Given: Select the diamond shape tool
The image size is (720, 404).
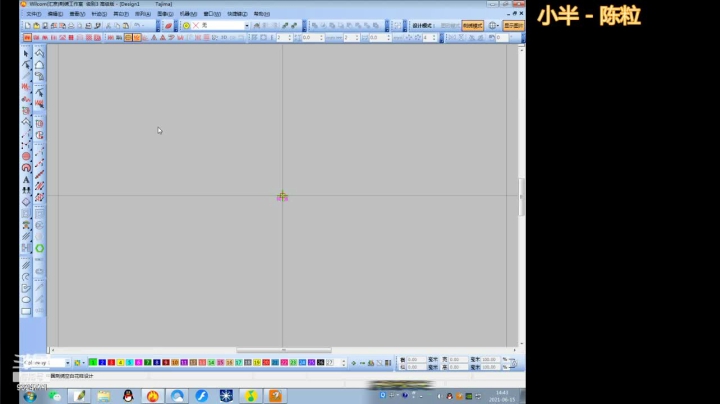Looking at the screenshot, I should [26, 202].
